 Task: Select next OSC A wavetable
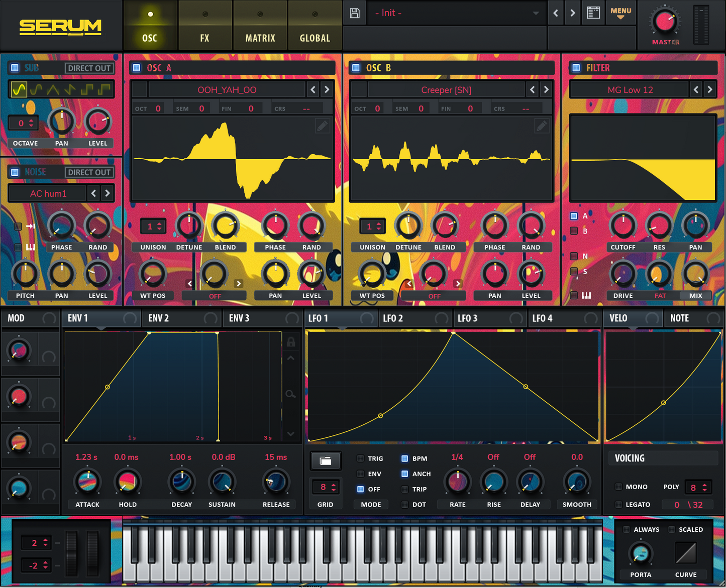327,90
